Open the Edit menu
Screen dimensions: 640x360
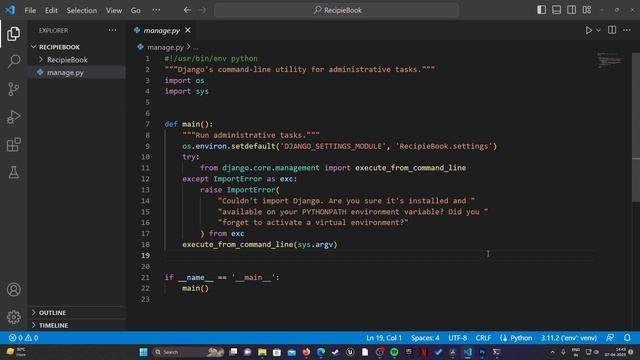[x=51, y=10]
